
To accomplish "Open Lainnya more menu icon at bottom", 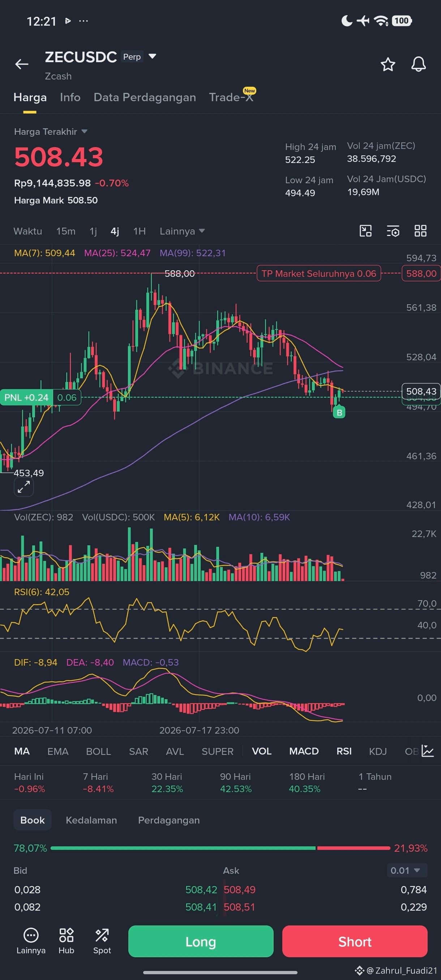I will (x=31, y=941).
